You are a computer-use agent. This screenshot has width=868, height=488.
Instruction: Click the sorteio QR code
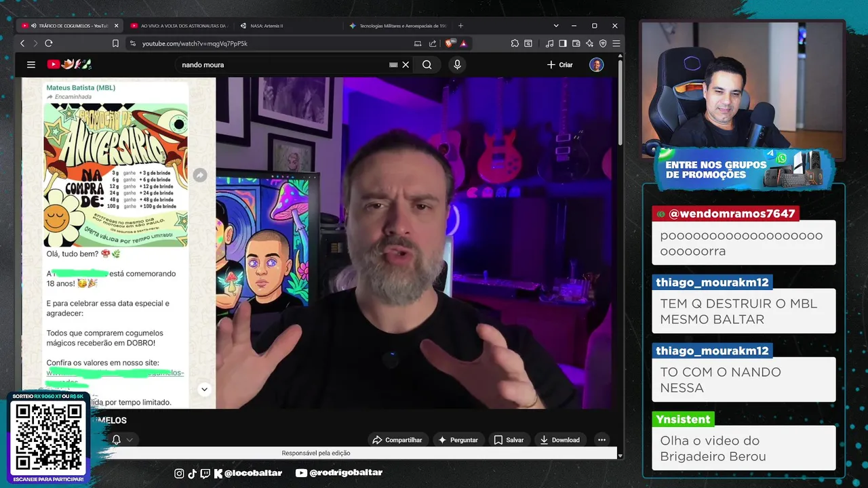(x=47, y=438)
